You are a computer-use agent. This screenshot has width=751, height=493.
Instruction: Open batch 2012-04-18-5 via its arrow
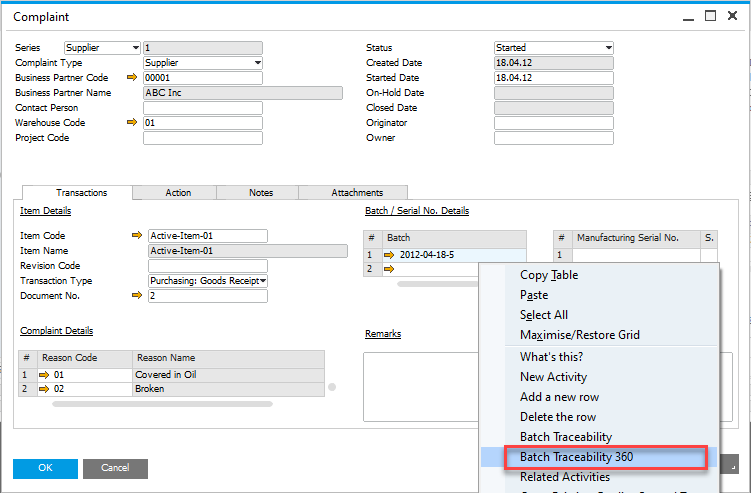[x=390, y=254]
